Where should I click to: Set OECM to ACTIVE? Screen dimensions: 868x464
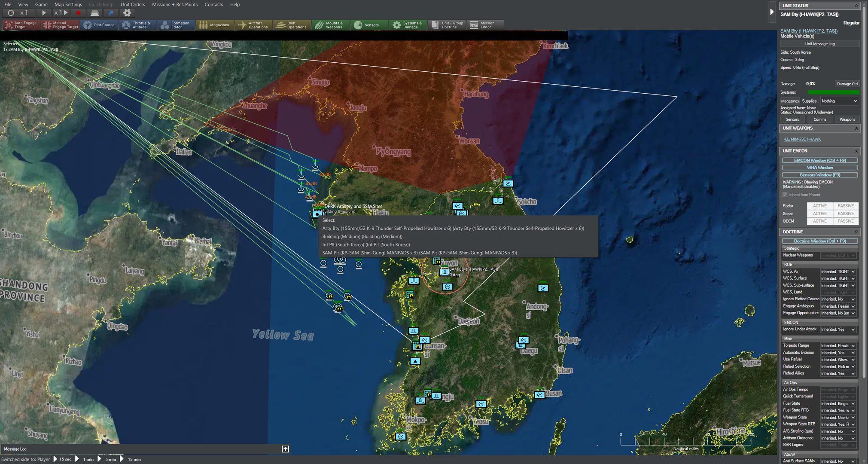click(x=819, y=221)
